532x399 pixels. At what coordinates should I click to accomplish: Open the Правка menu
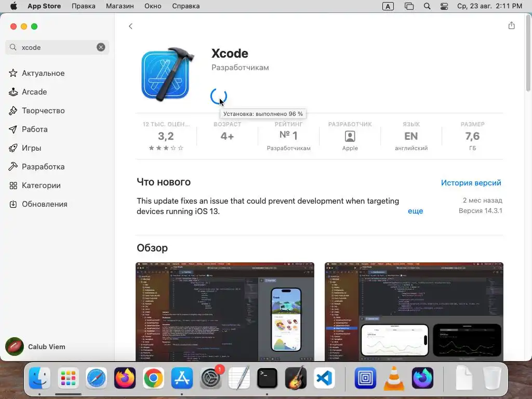coord(84,6)
